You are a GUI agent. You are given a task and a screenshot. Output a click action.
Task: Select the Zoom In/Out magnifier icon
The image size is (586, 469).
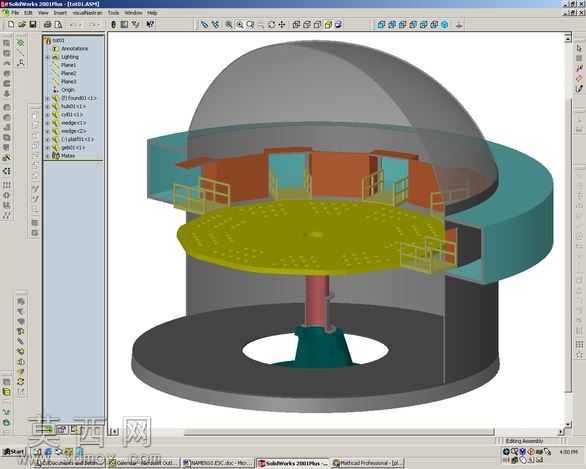(x=250, y=25)
